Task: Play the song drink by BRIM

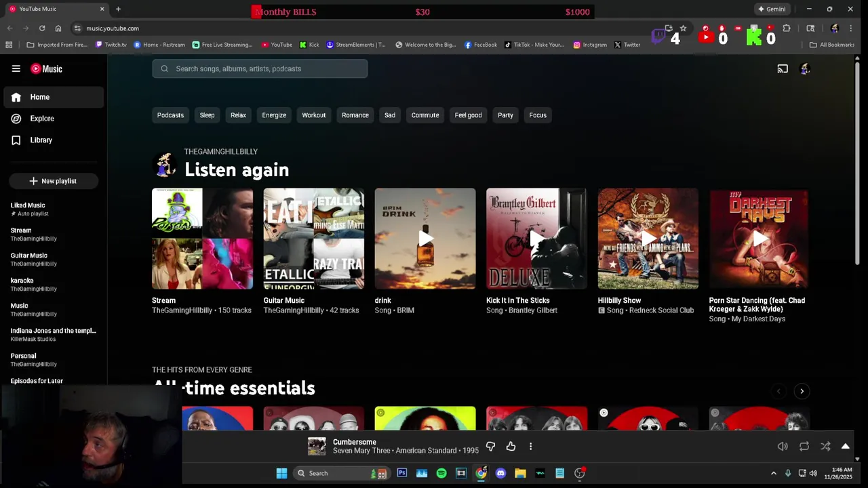Action: click(425, 239)
